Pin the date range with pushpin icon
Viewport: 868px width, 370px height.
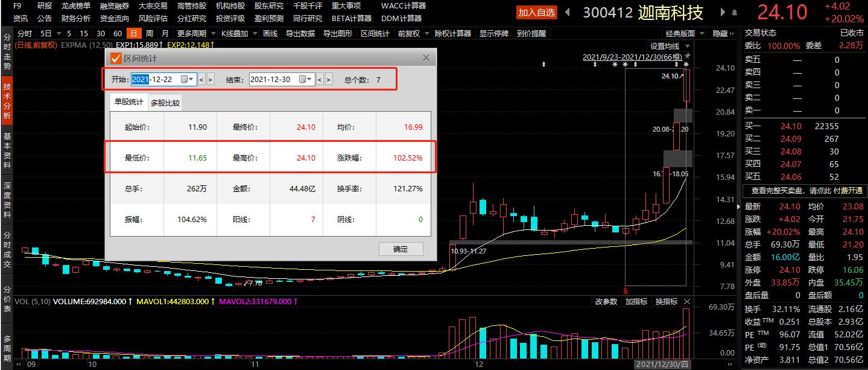pos(686,57)
